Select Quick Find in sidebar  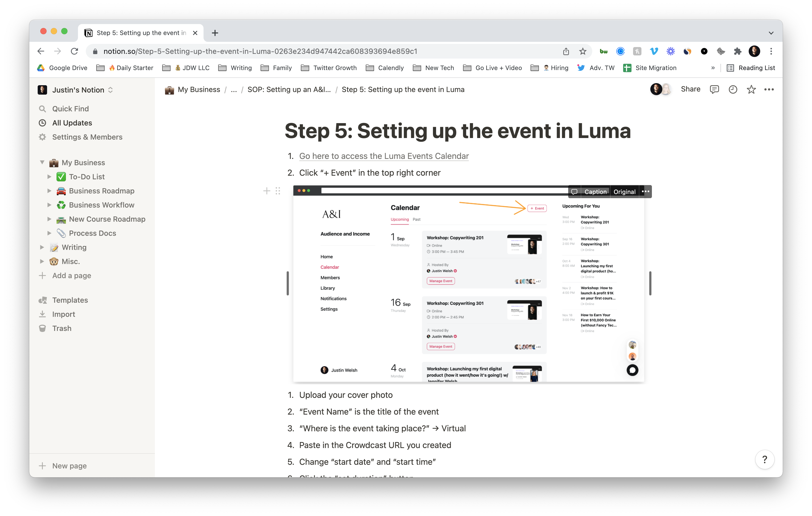coord(70,108)
